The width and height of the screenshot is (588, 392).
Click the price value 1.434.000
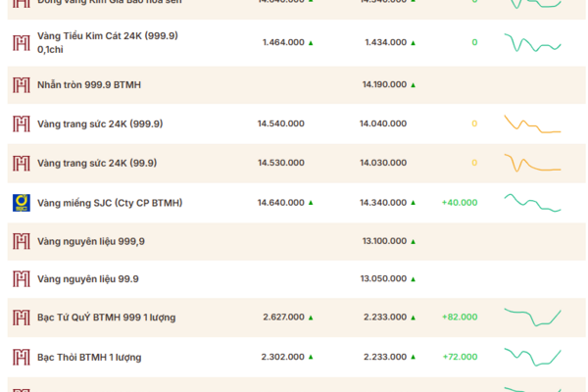click(386, 42)
